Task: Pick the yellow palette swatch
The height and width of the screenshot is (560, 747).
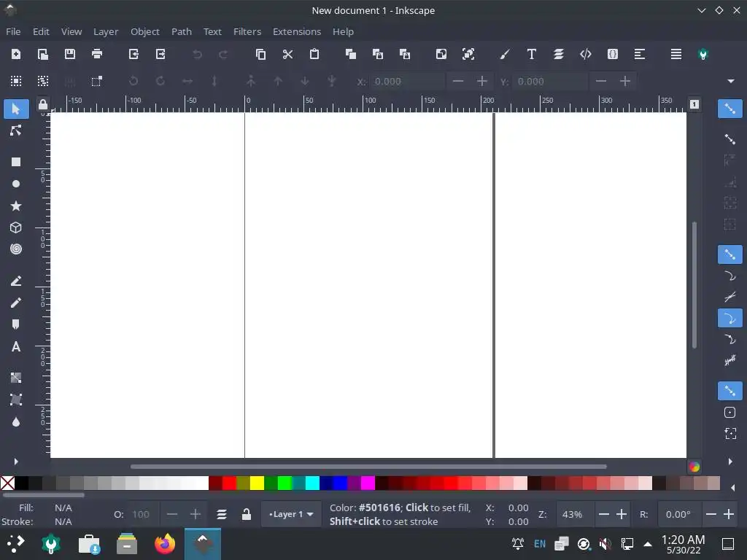Action: pyautogui.click(x=257, y=483)
